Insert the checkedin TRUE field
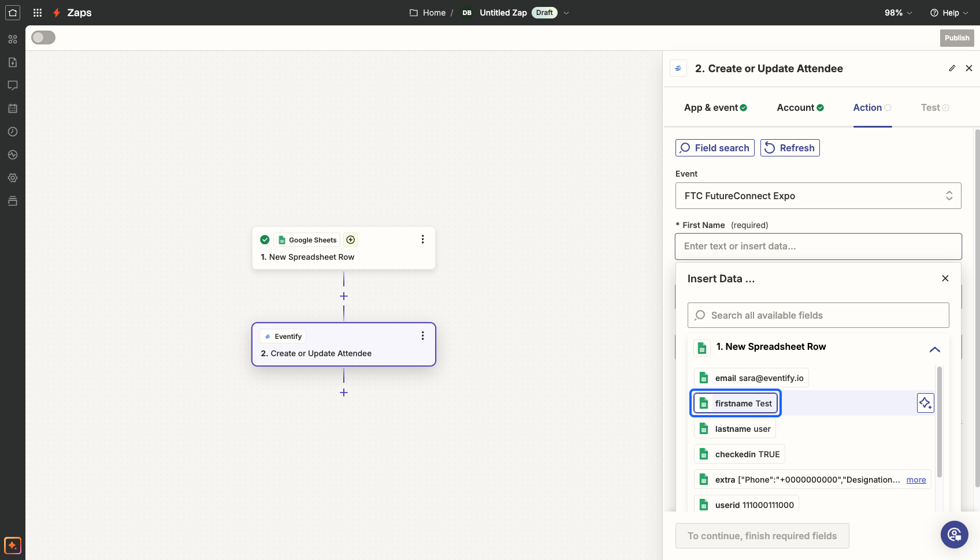 pyautogui.click(x=740, y=454)
